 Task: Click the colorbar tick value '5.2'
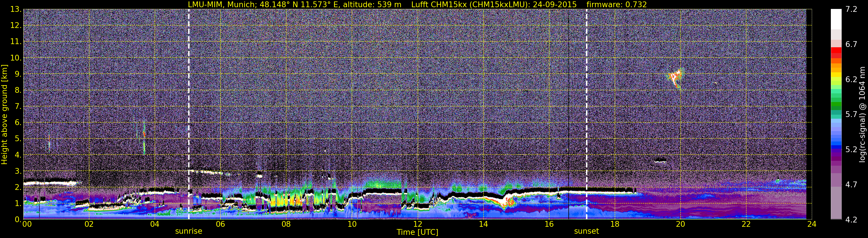(851, 150)
